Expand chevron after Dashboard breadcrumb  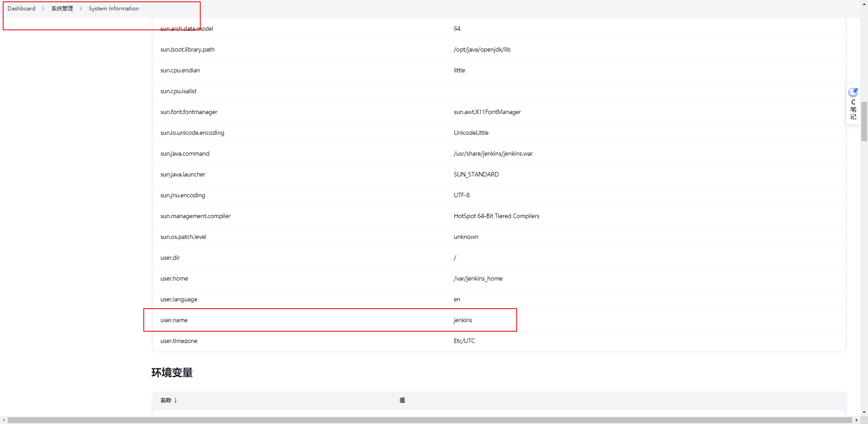(43, 9)
